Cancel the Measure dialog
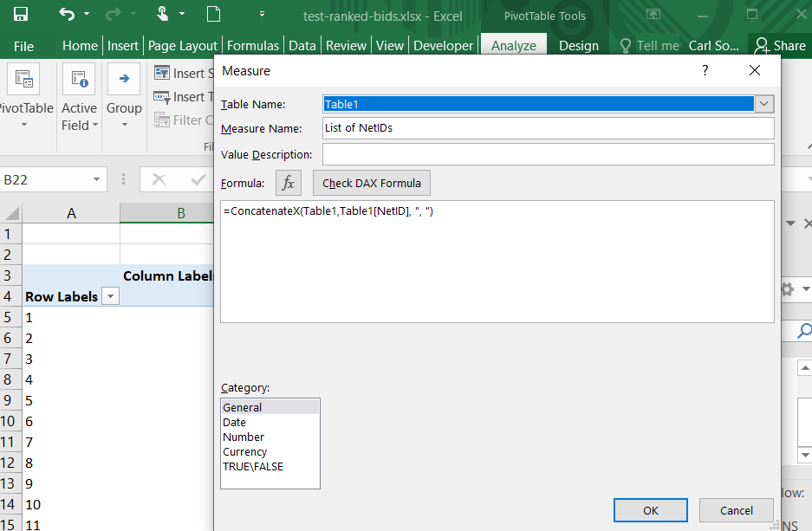 [737, 510]
